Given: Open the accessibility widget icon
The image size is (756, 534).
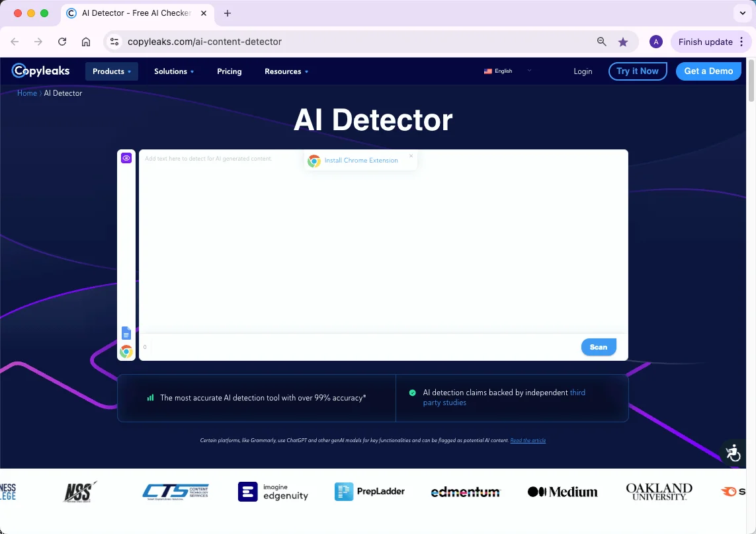Looking at the screenshot, I should tap(733, 453).
